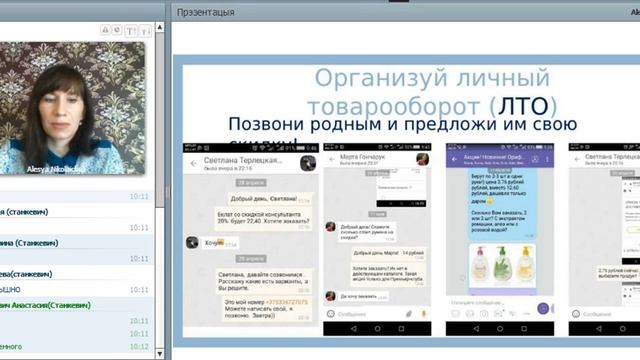The width and height of the screenshot is (640, 360).
Task: Click emoji icon in rightmost phone screenshot
Action: point(576,314)
